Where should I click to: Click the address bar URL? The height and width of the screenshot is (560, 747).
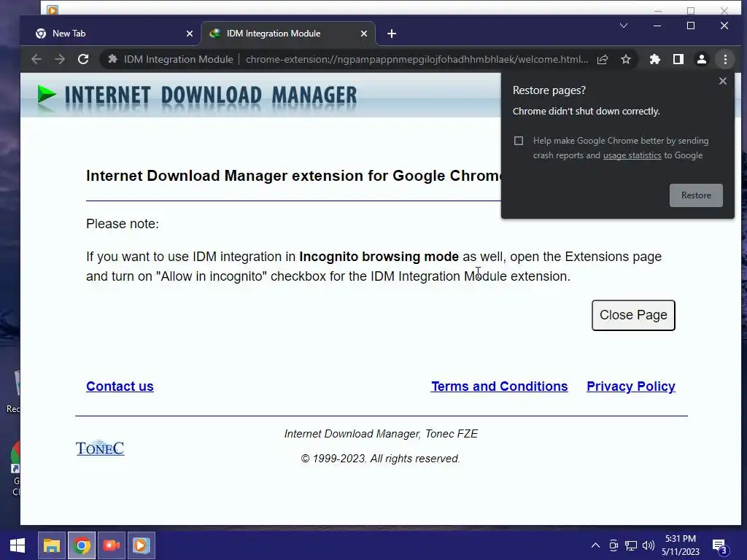[417, 59]
